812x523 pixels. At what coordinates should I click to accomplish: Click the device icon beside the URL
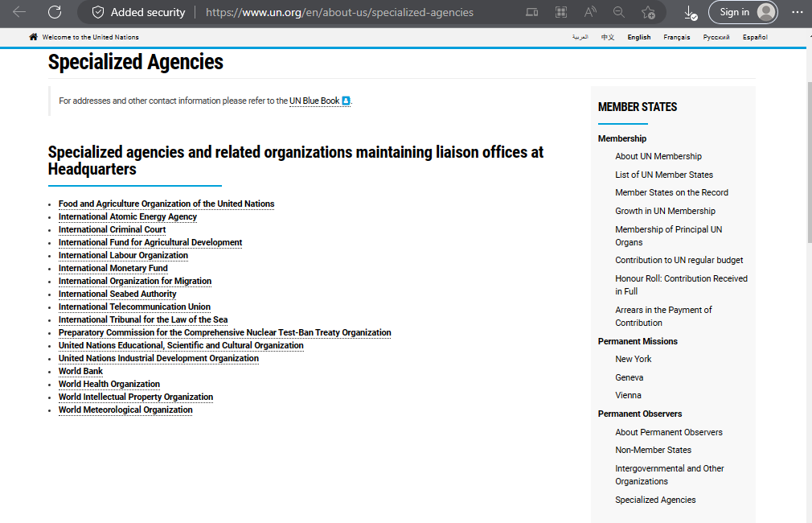click(x=532, y=12)
